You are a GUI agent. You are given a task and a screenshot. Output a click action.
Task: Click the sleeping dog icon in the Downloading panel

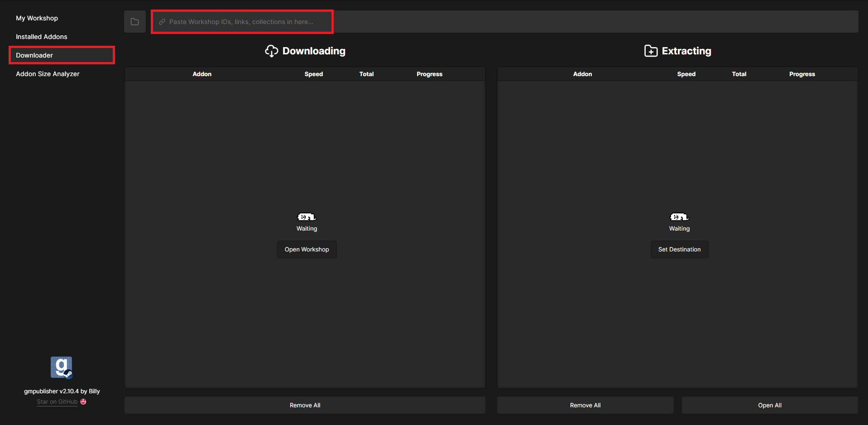[307, 217]
